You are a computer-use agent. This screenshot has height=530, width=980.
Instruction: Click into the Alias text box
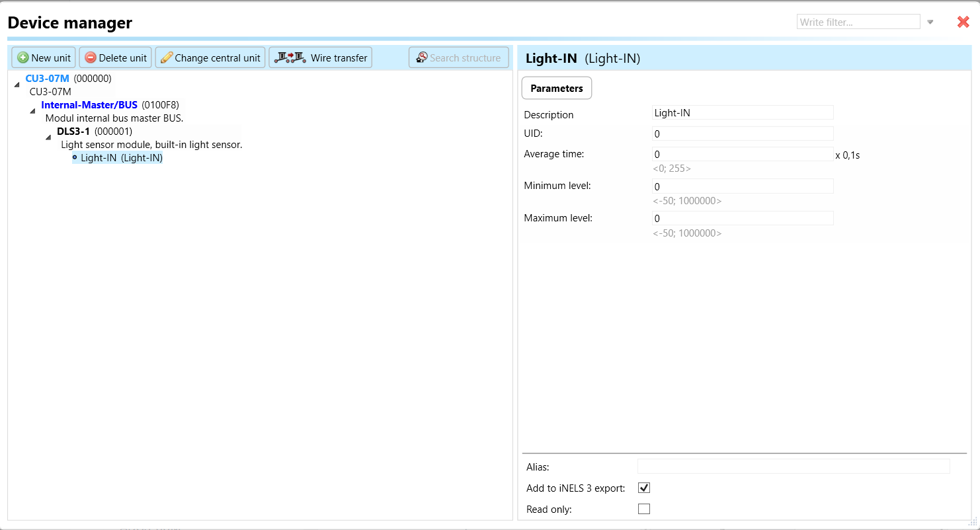(x=793, y=467)
